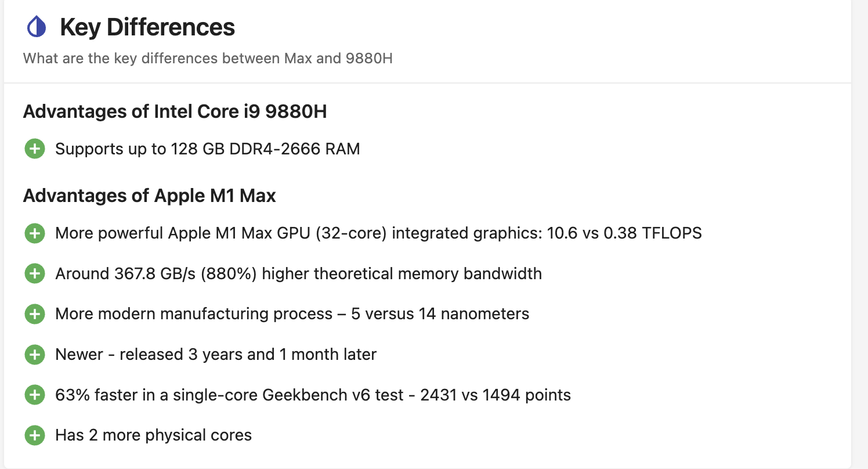Click the subtitle about Max and 9880H differences
The width and height of the screenshot is (868, 469).
(x=208, y=59)
